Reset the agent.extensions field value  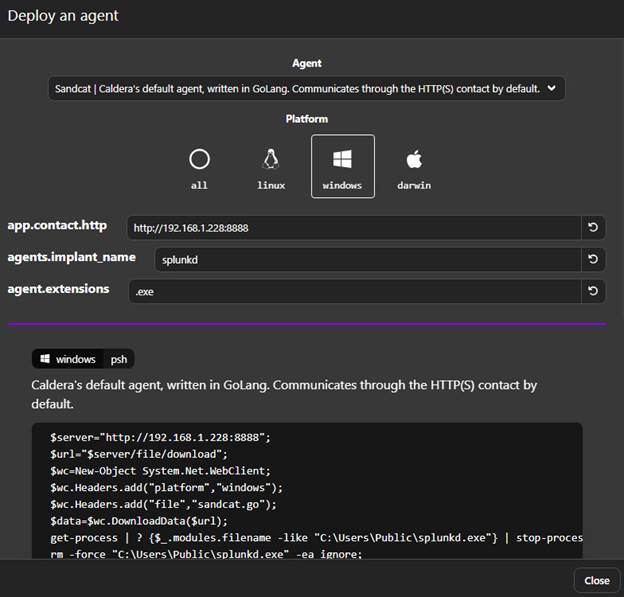pyautogui.click(x=593, y=291)
